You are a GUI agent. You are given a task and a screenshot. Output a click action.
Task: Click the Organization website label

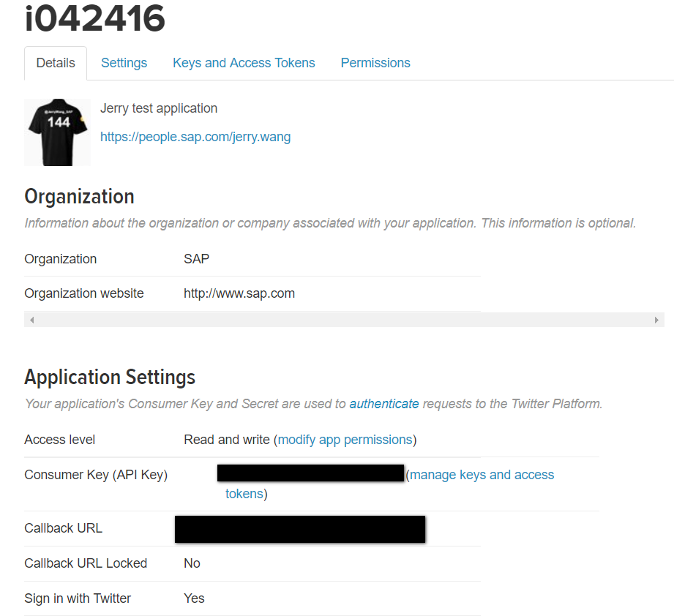pos(84,293)
